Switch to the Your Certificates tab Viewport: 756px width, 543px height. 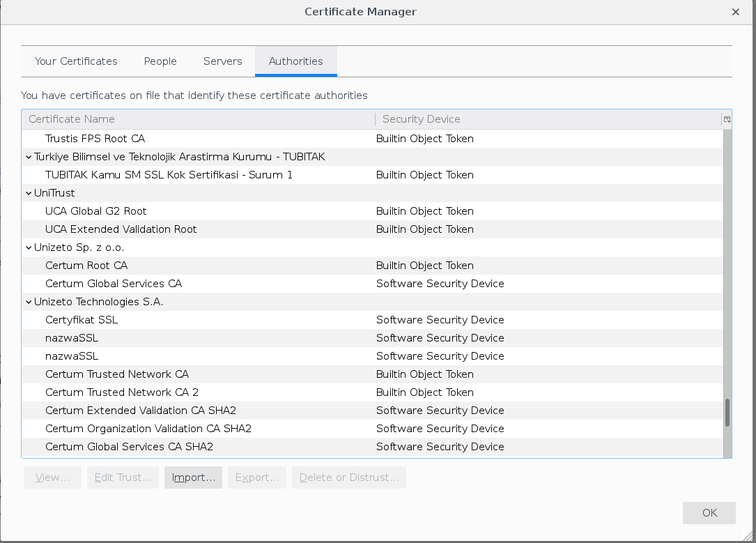(x=76, y=61)
